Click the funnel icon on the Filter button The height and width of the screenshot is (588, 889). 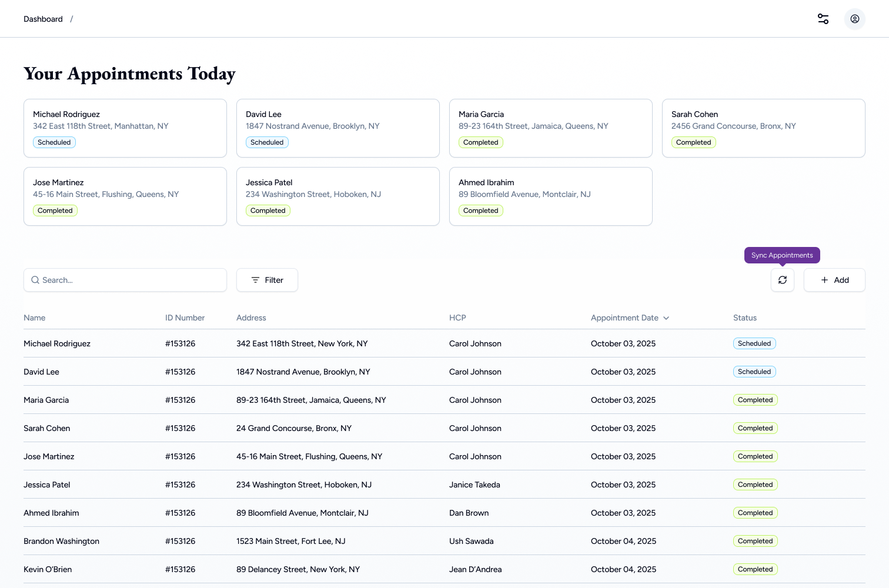[x=255, y=280]
